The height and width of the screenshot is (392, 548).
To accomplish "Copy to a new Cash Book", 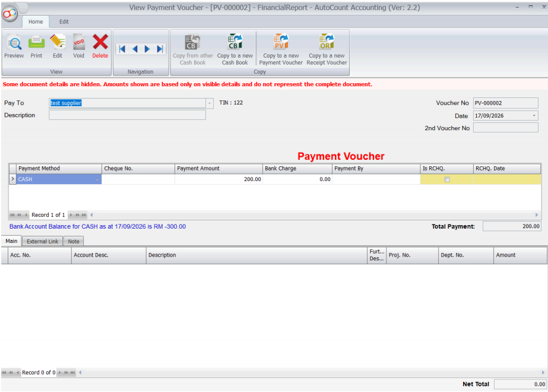I will tap(235, 50).
